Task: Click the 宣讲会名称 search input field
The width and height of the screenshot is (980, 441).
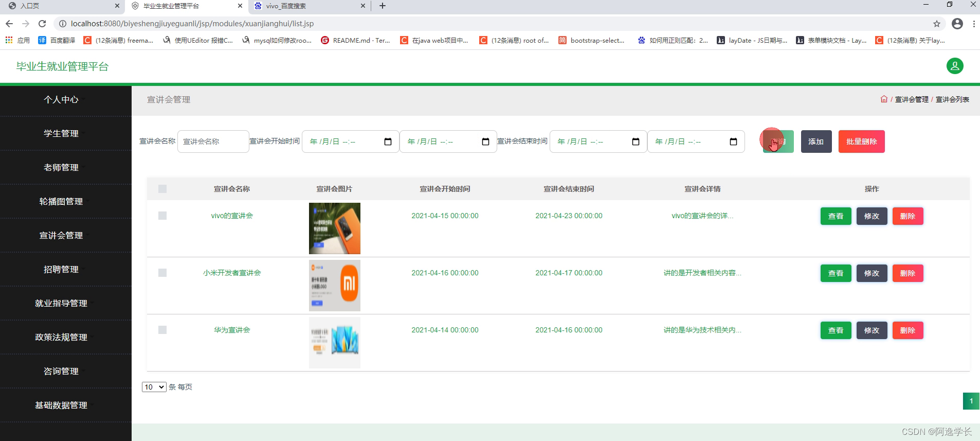Action: pyautogui.click(x=213, y=142)
